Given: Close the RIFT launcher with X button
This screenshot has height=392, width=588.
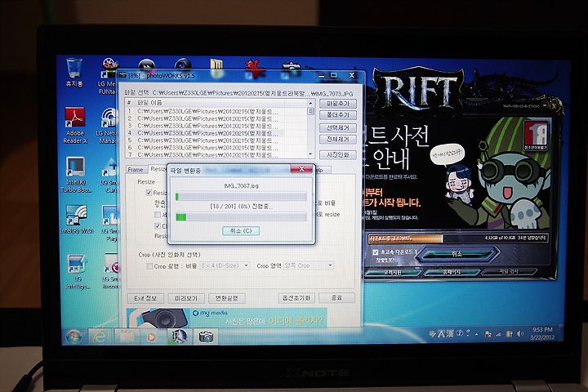Looking at the screenshot, I should point(555,106).
